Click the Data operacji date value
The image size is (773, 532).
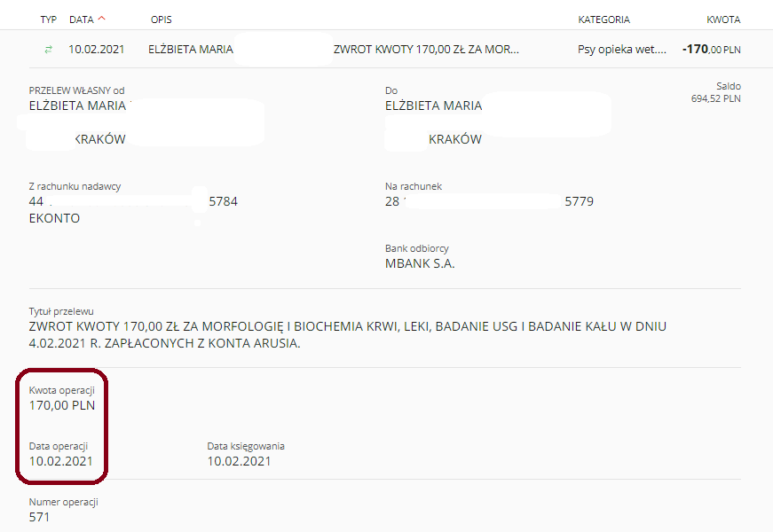[x=61, y=461]
